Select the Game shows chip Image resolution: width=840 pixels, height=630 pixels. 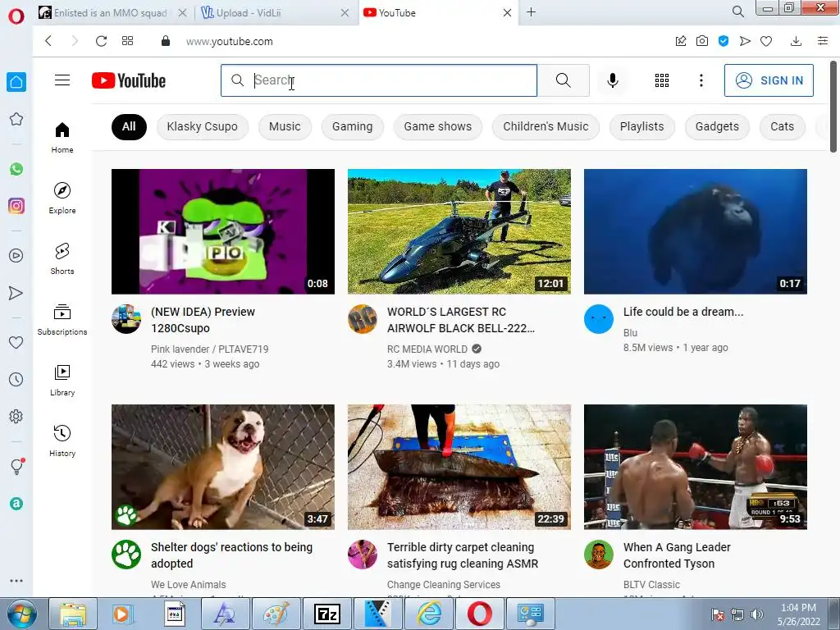pyautogui.click(x=438, y=127)
